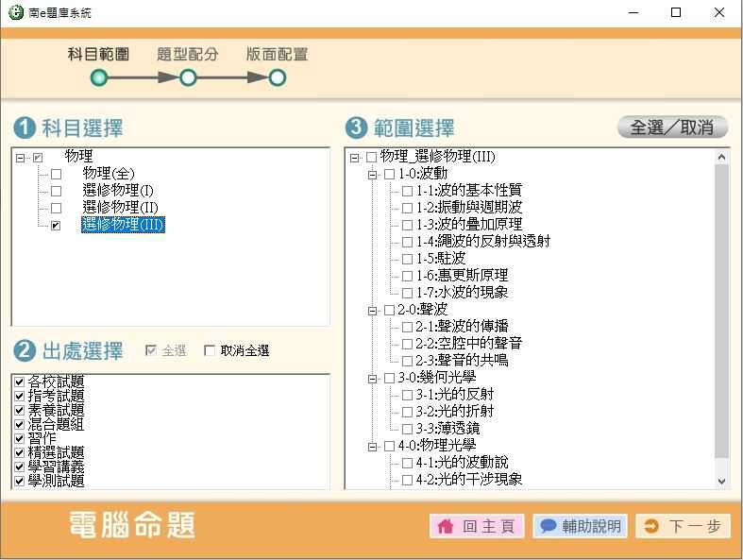Check 1-1:波的基本性質 checkbox
This screenshot has height=560, width=743.
pyautogui.click(x=407, y=191)
